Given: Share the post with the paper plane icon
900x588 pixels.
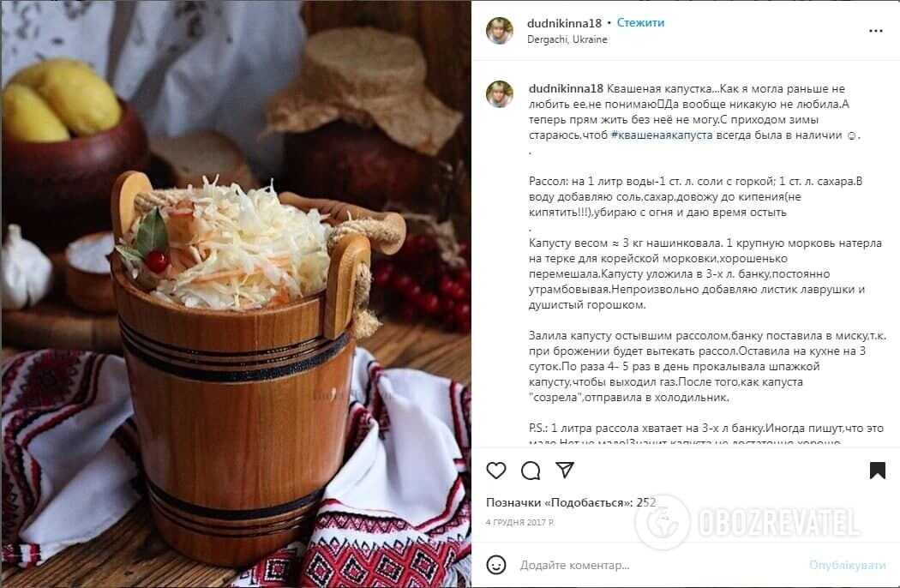Looking at the screenshot, I should click(x=565, y=470).
